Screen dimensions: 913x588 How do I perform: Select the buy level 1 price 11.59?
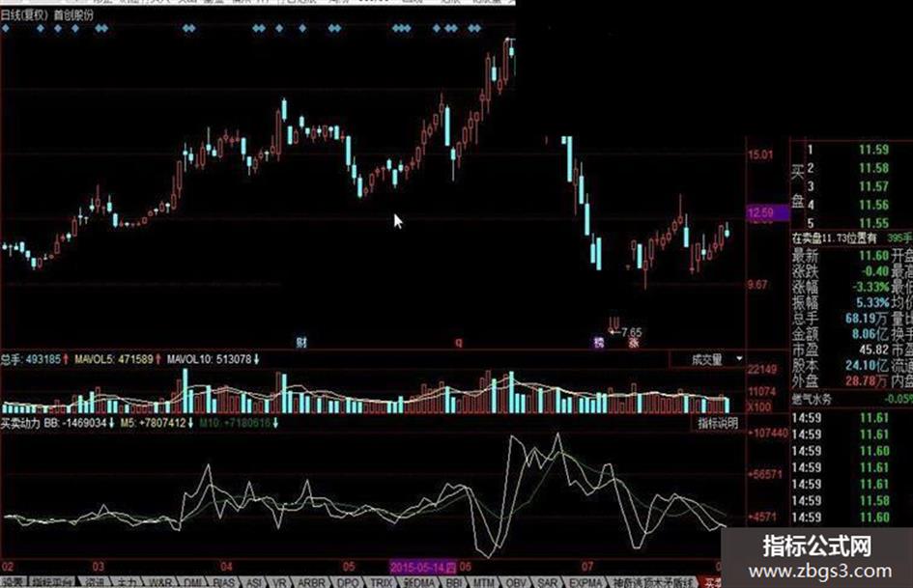pos(874,150)
